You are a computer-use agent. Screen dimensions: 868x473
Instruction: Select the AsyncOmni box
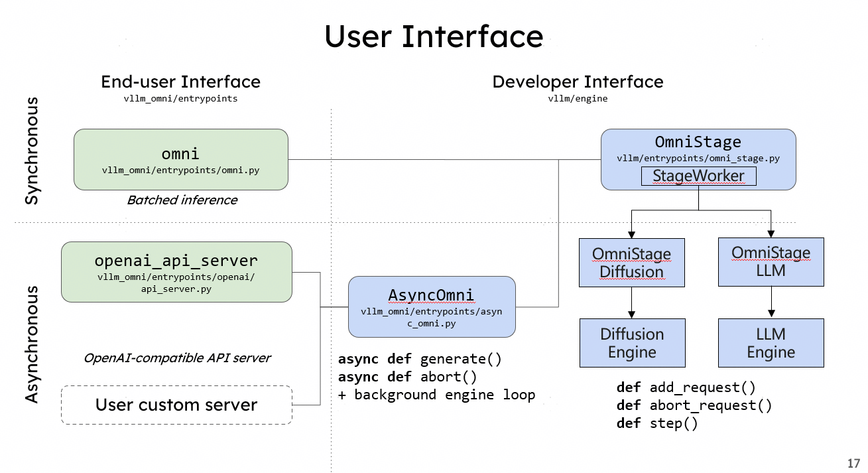pos(432,306)
